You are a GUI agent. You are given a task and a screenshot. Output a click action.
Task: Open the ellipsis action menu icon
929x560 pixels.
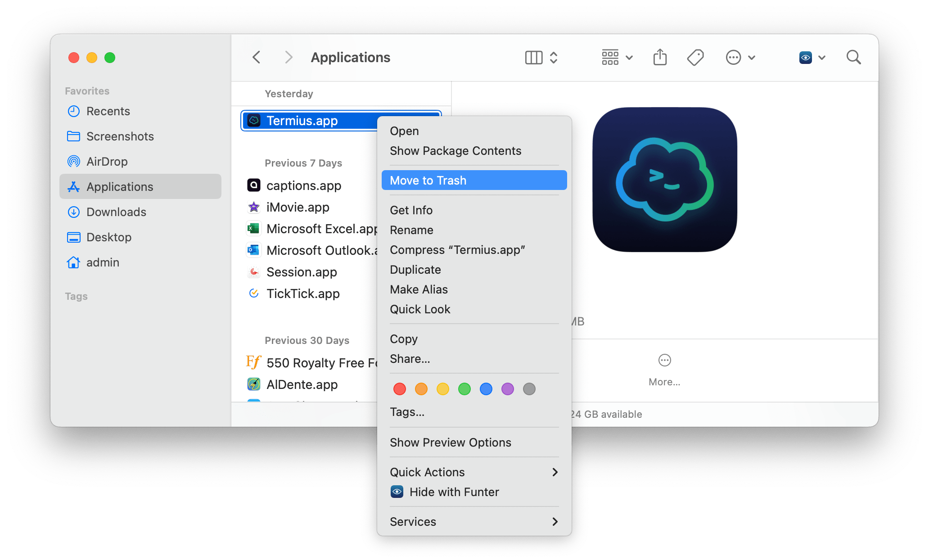click(734, 58)
